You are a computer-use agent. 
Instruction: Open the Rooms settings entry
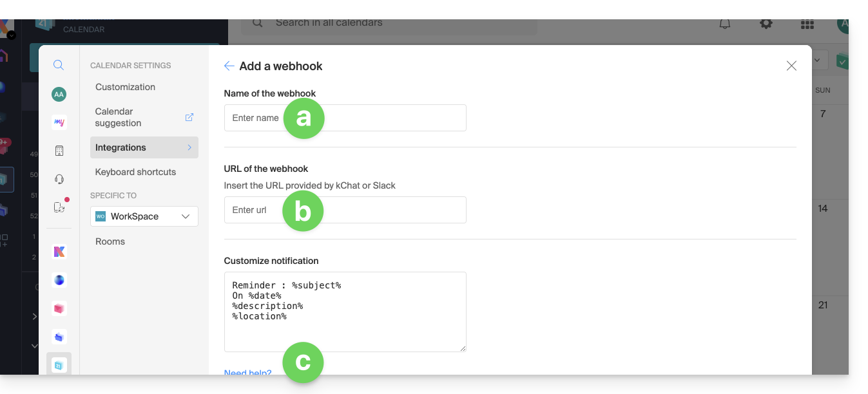pos(110,241)
